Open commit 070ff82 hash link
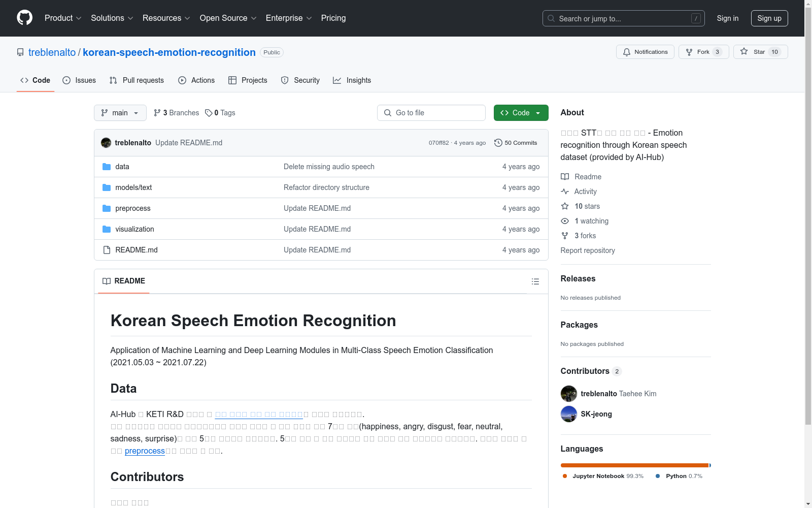The height and width of the screenshot is (508, 812). click(438, 143)
